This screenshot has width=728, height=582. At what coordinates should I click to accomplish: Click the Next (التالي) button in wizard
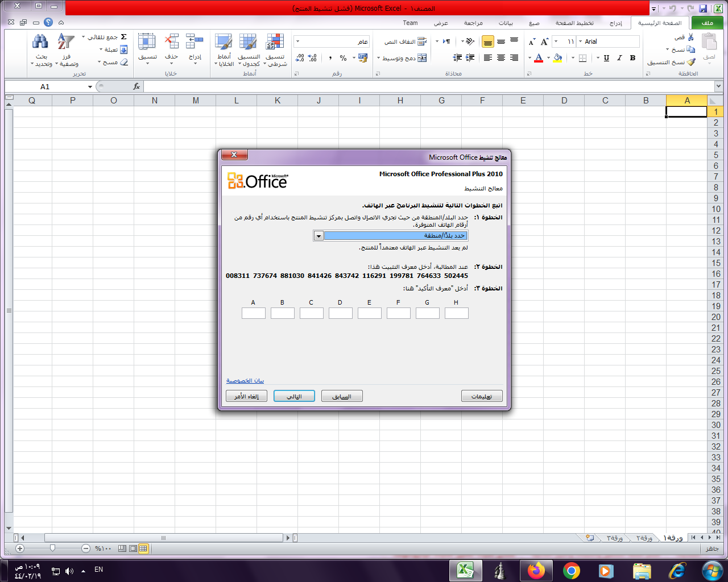[x=294, y=396]
